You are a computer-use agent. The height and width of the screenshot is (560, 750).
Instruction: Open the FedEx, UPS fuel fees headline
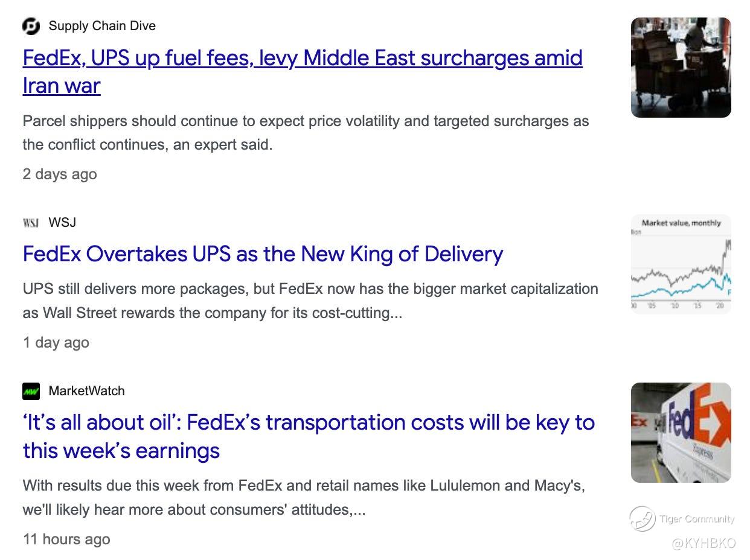(303, 72)
